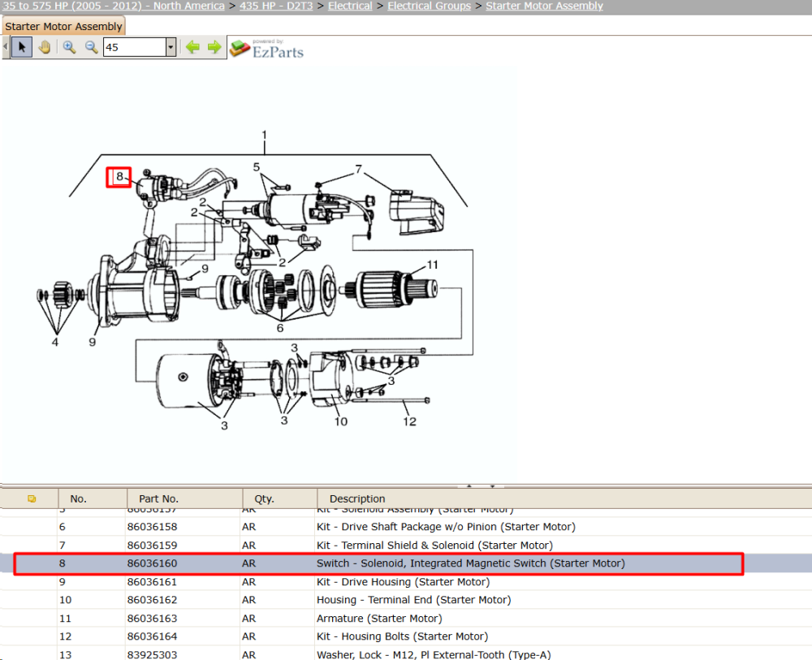Screen dimensions: 812x660
Task: Select part number 86036158
Action: click(153, 527)
